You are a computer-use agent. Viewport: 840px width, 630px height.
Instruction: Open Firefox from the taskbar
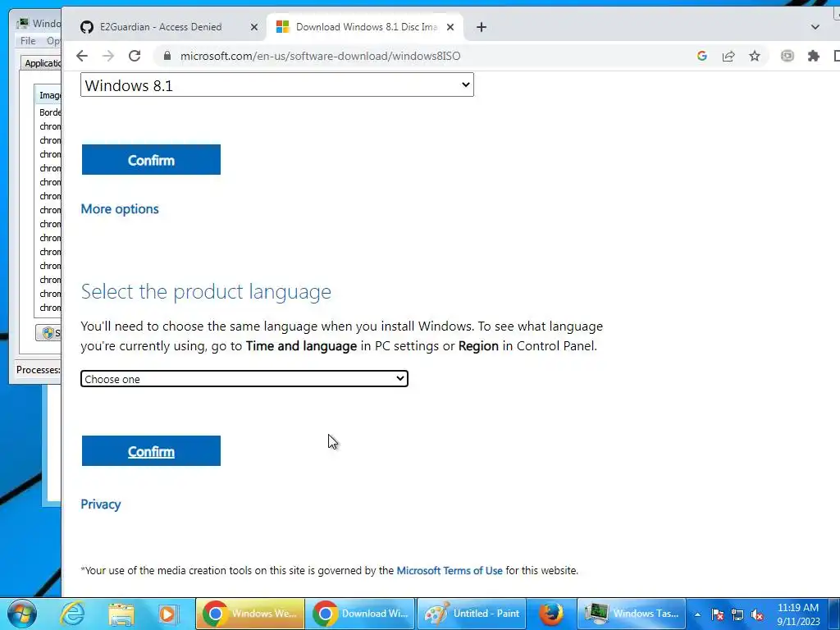(550, 614)
